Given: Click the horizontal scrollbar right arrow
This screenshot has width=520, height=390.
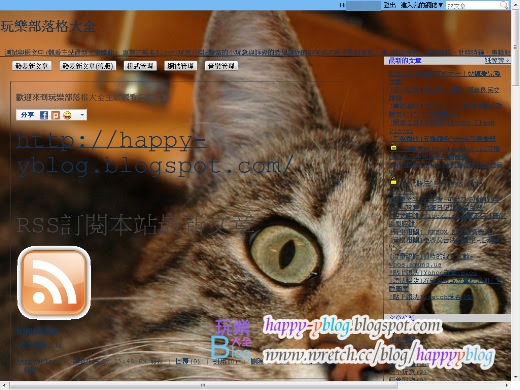Looking at the screenshot, I should point(507,385).
